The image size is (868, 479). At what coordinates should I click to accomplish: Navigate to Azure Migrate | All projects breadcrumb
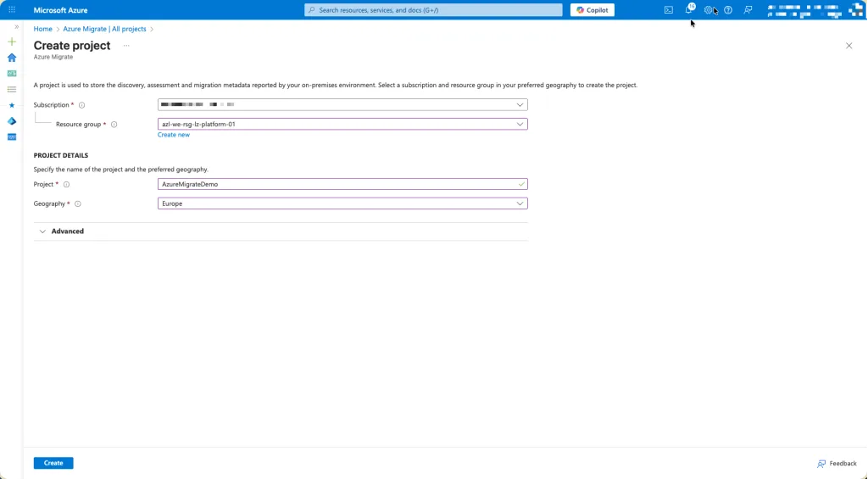pos(104,29)
